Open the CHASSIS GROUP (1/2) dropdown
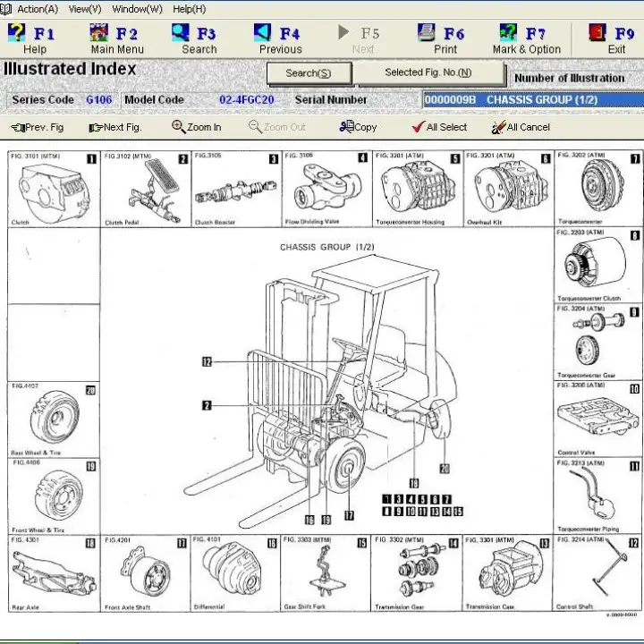The image size is (644, 644). pos(533,100)
